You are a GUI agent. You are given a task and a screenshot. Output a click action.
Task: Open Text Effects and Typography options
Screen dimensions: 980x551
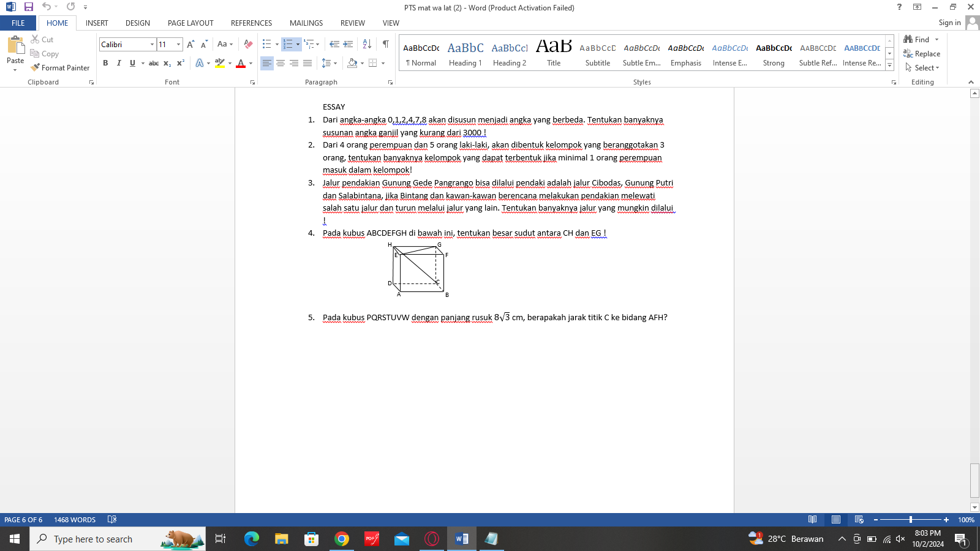coord(200,63)
